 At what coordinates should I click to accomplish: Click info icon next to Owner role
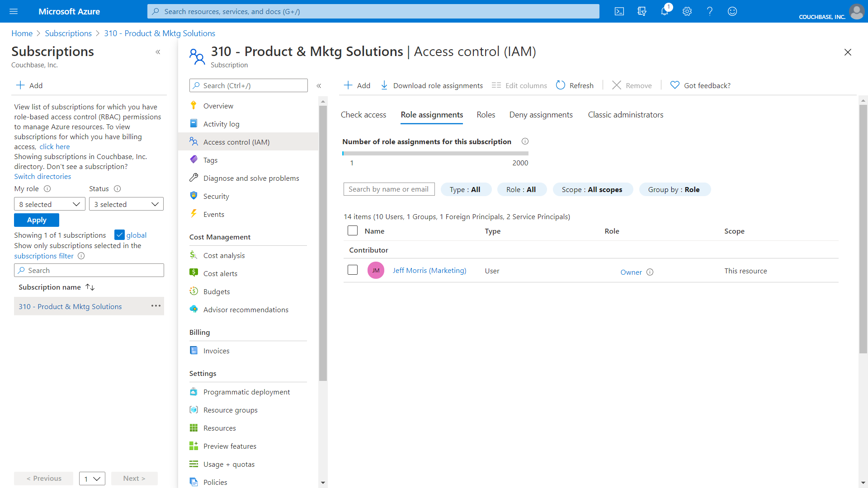[650, 272]
